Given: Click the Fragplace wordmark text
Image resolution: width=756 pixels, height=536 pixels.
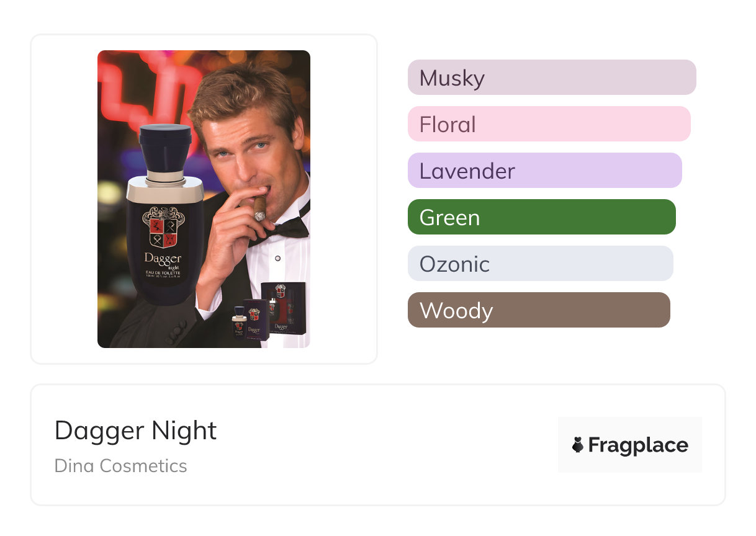Looking at the screenshot, I should click(637, 445).
